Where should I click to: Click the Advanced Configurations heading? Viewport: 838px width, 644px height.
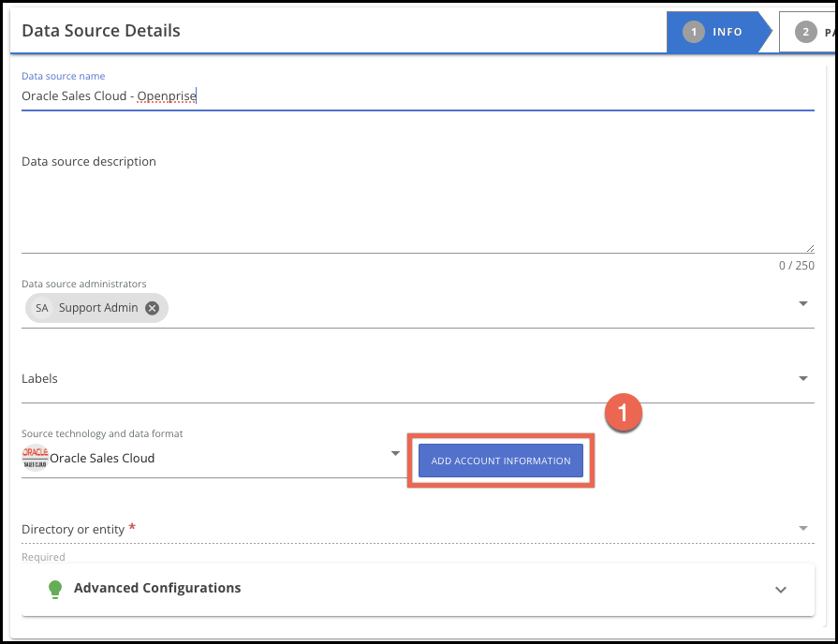pos(157,589)
